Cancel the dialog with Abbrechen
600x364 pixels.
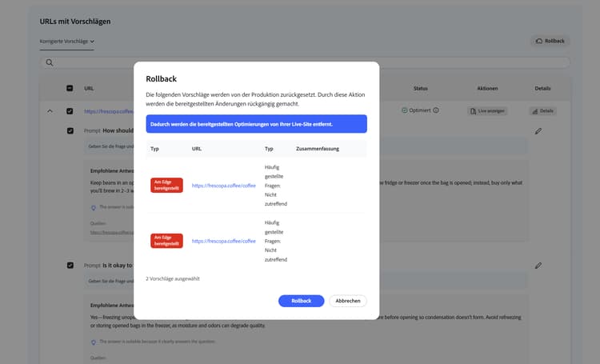click(348, 301)
